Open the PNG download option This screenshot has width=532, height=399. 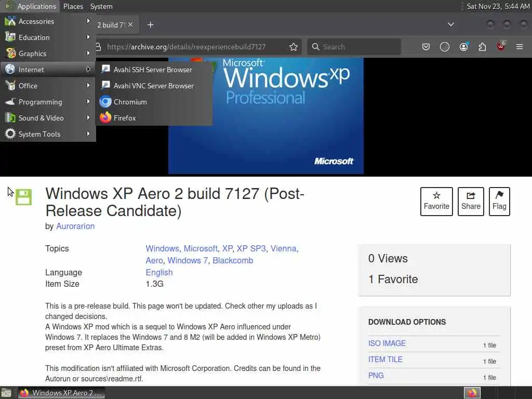click(x=376, y=376)
